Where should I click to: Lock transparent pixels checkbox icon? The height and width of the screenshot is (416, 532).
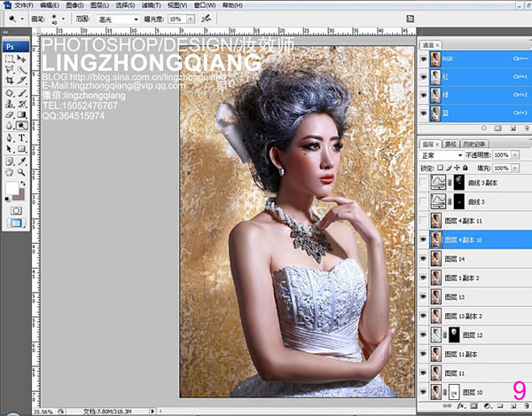pyautogui.click(x=440, y=168)
